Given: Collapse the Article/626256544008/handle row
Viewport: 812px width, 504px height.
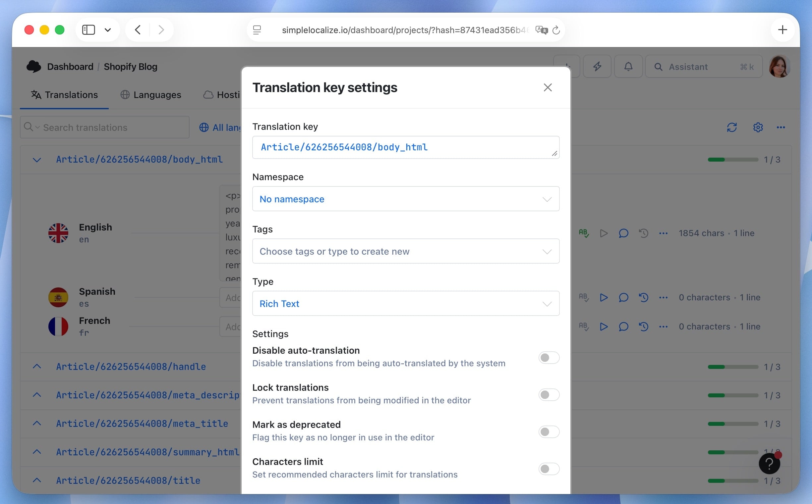Looking at the screenshot, I should pos(37,367).
